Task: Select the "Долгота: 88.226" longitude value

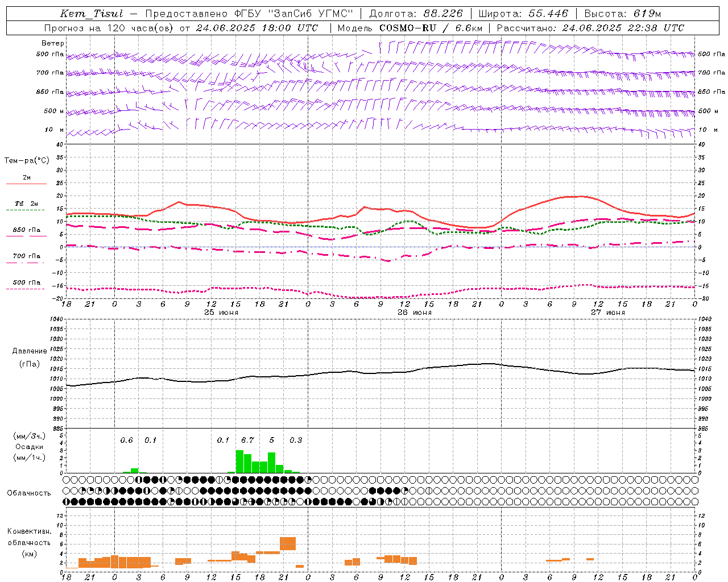Action: 416,14
